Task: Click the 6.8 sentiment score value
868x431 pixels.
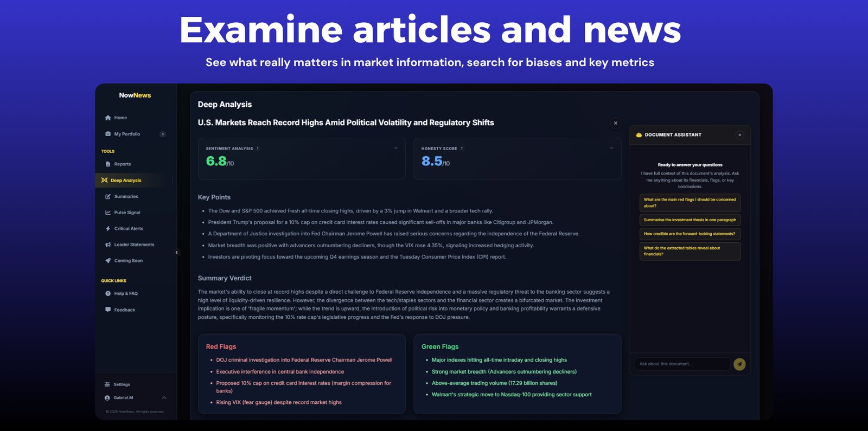Action: 216,161
